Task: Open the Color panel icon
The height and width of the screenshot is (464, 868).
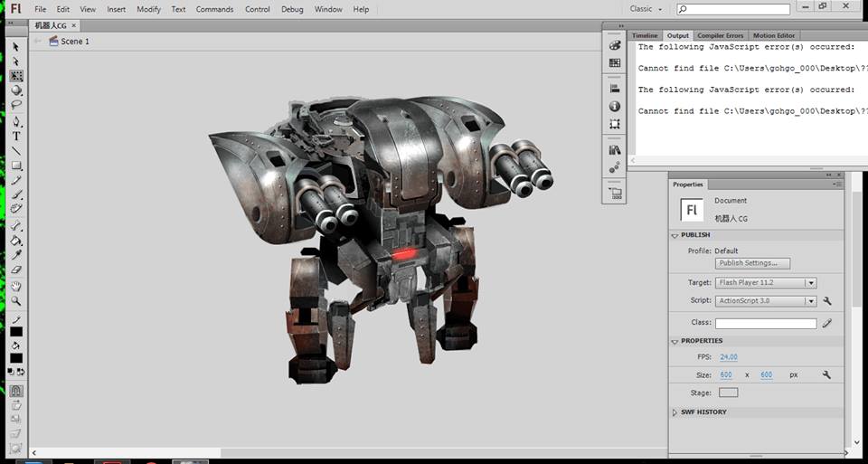Action: [615, 46]
